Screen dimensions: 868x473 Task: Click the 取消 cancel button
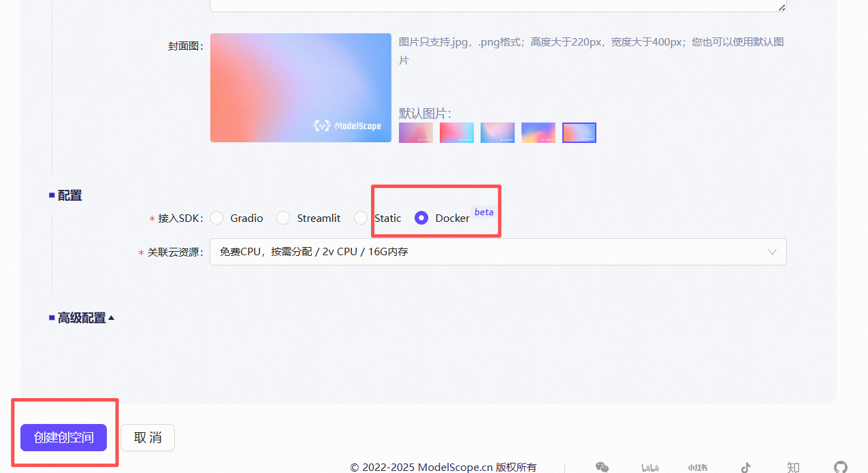coord(147,438)
